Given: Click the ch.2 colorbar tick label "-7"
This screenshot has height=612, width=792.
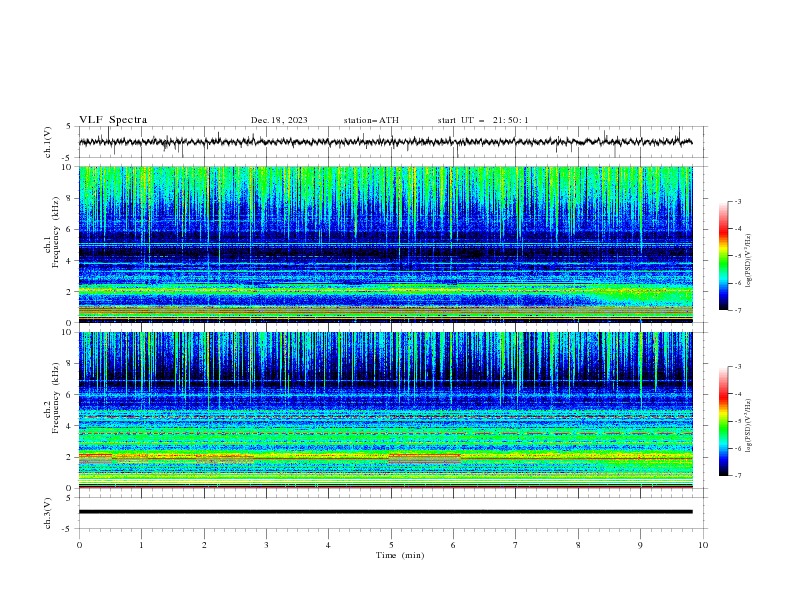Looking at the screenshot, I should click(738, 476).
